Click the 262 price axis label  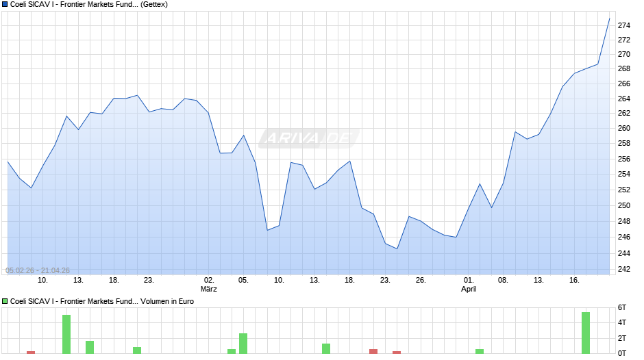click(x=624, y=114)
